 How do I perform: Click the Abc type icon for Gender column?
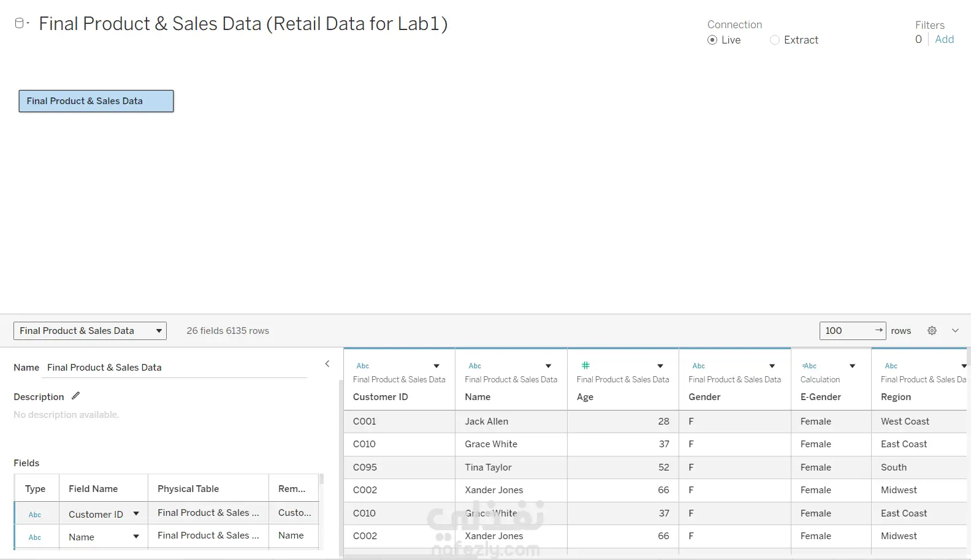tap(698, 366)
